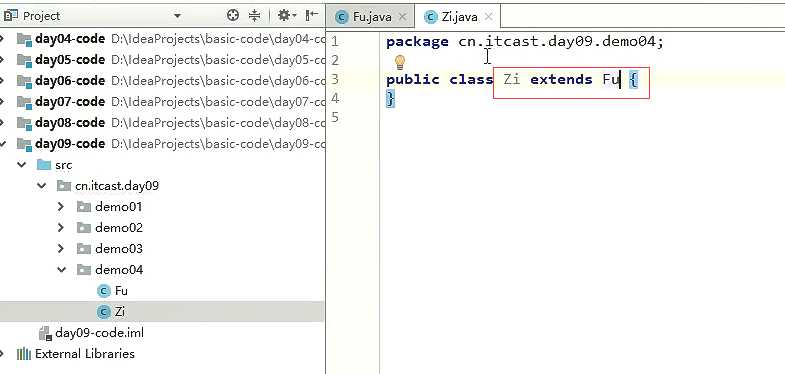Open the Project panel gear settings
785x374 pixels.
(286, 16)
